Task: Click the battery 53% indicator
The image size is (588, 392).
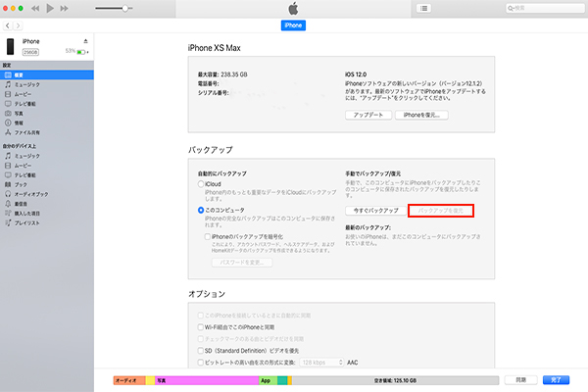Action: coord(76,51)
